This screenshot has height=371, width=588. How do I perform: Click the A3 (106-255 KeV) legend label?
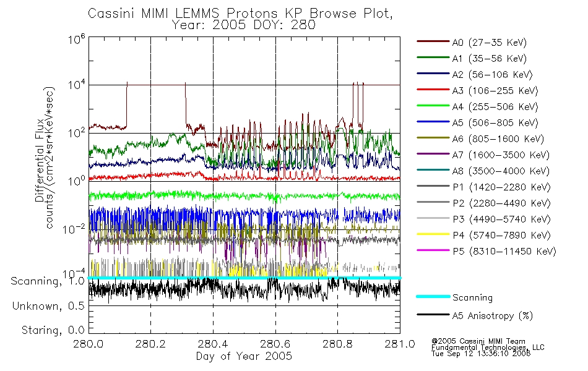[x=495, y=91]
